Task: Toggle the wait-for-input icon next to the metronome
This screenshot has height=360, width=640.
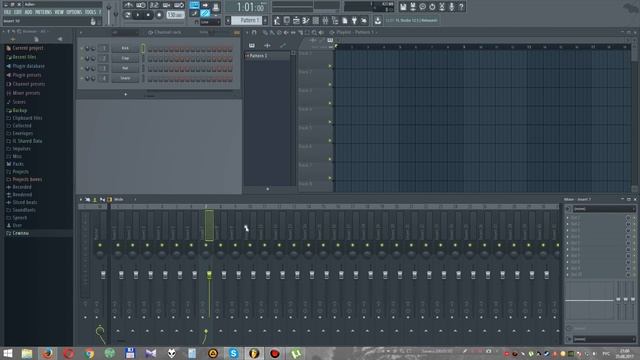Action: [x=141, y=5]
